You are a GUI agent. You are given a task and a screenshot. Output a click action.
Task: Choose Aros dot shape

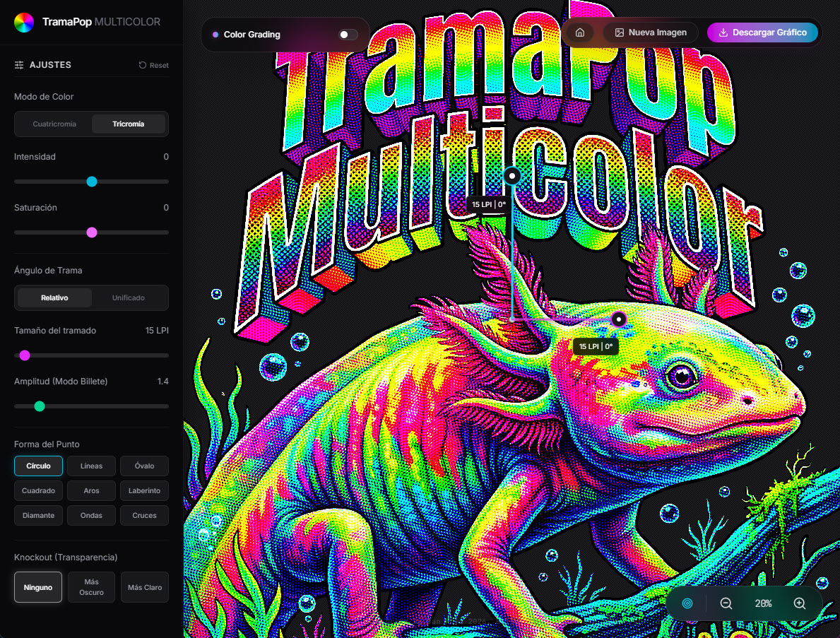pos(92,490)
